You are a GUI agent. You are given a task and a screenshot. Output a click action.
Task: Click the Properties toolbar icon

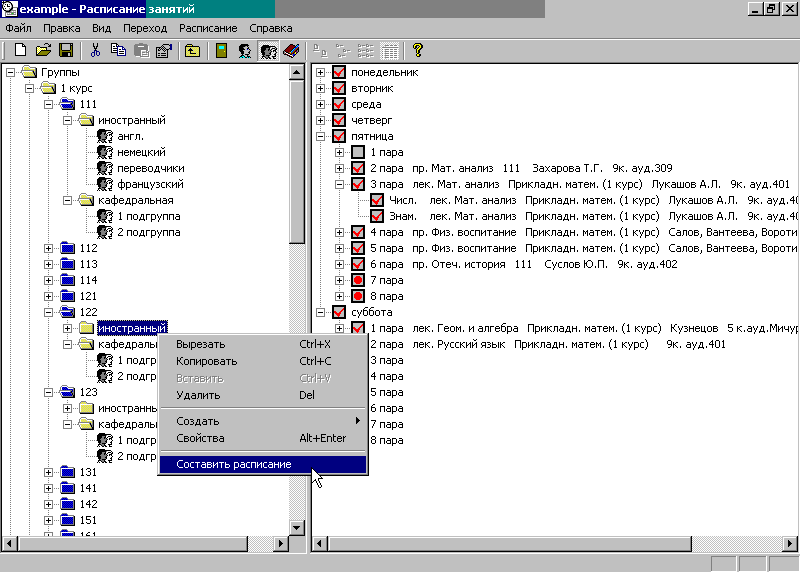point(163,50)
